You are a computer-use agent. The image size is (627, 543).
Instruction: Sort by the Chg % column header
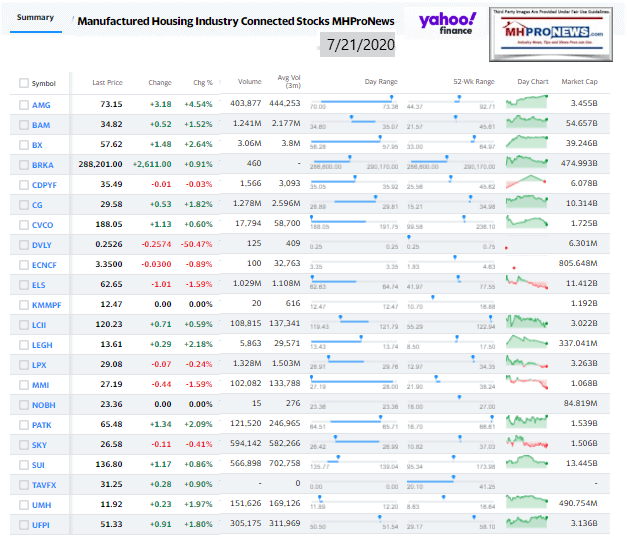point(203,82)
